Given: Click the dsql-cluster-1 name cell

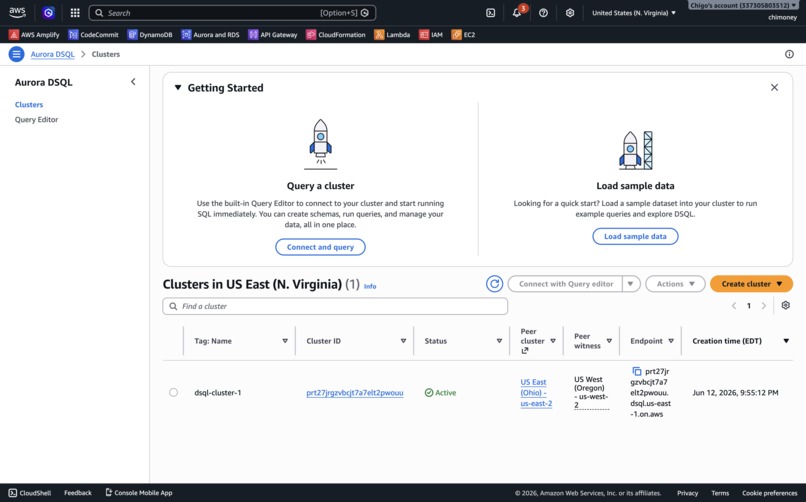Looking at the screenshot, I should click(x=217, y=393).
